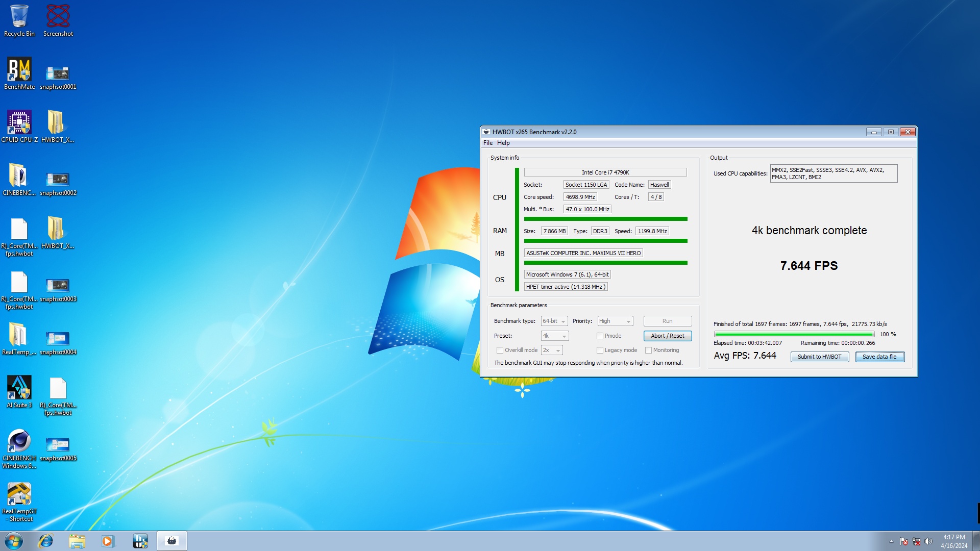The height and width of the screenshot is (551, 980).
Task: Launch the AI Suite 3 shortcut
Action: [19, 392]
